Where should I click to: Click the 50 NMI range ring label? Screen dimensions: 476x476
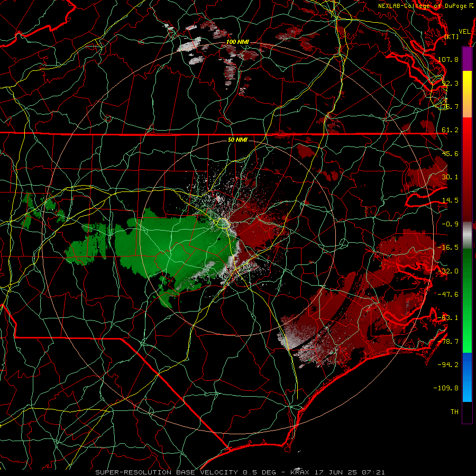[237, 140]
